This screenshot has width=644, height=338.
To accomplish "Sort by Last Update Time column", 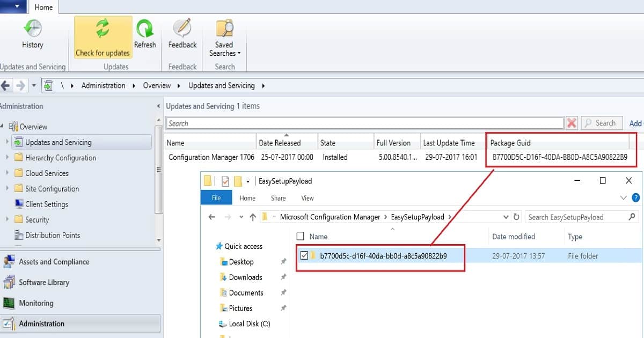I will 453,143.
